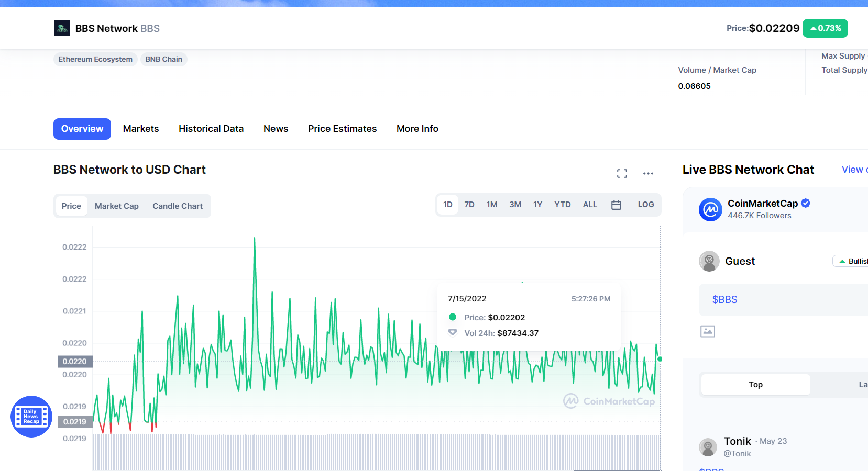Select the 3M time range

tap(515, 205)
